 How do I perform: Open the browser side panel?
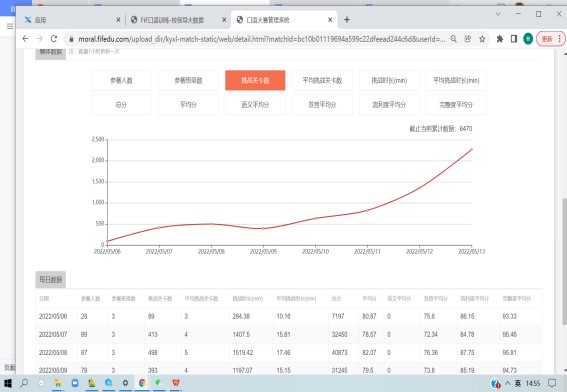[513, 39]
